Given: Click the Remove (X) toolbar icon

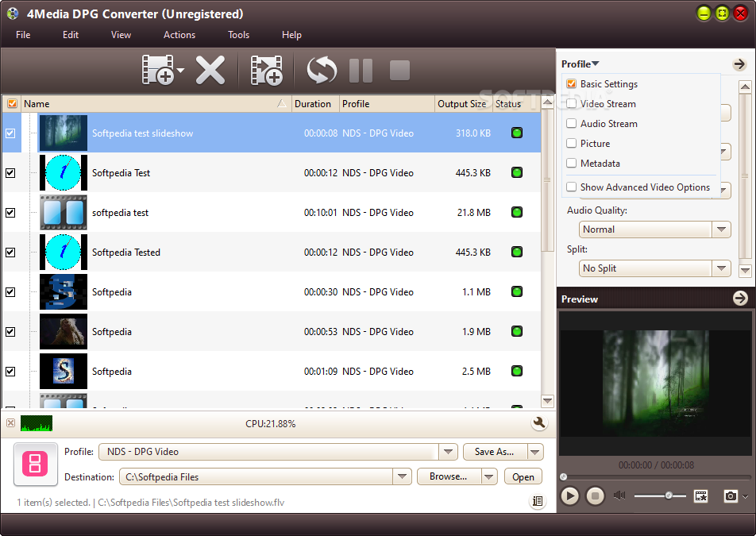Looking at the screenshot, I should point(210,71).
